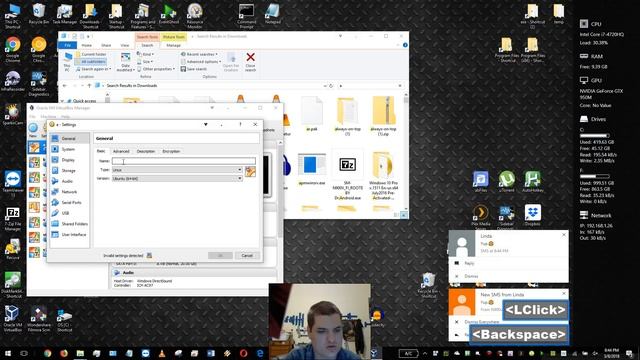640x360 pixels.
Task: Switch to the Advanced tab
Action: tap(121, 151)
